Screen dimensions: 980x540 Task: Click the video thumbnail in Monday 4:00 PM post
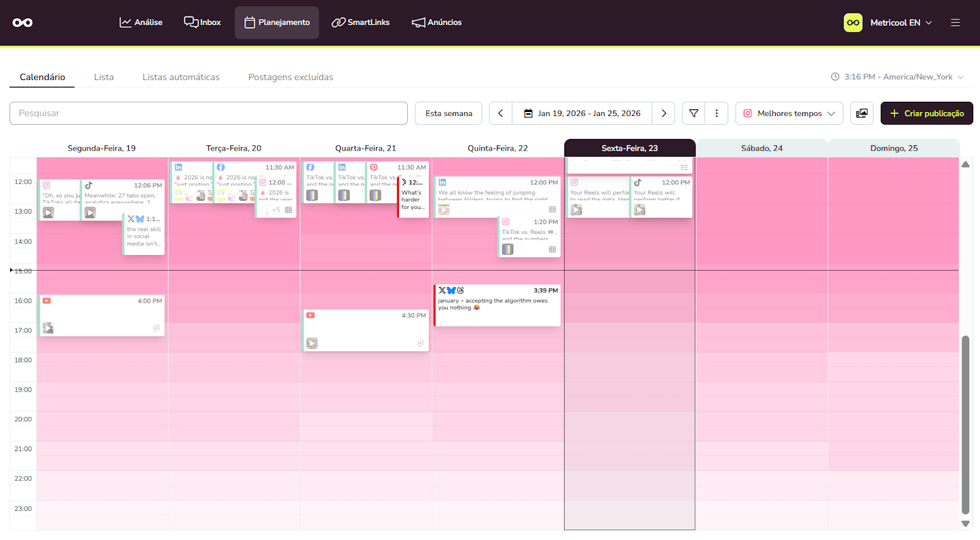click(48, 328)
